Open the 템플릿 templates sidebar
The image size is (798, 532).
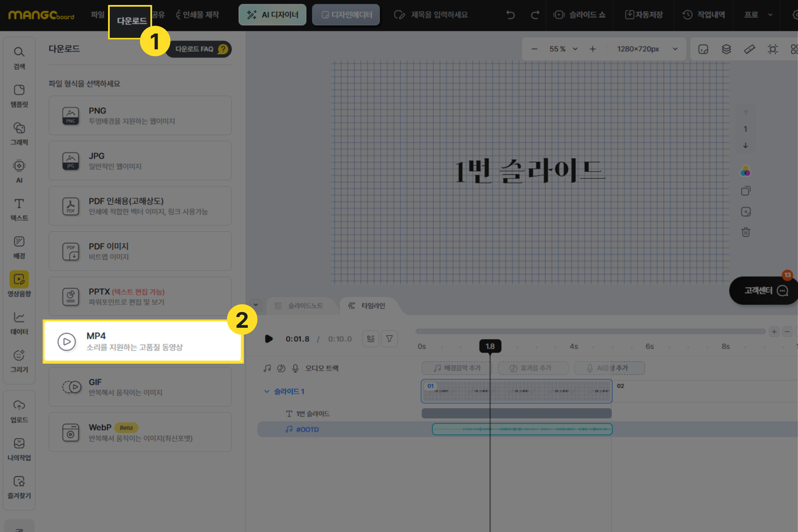pos(19,95)
